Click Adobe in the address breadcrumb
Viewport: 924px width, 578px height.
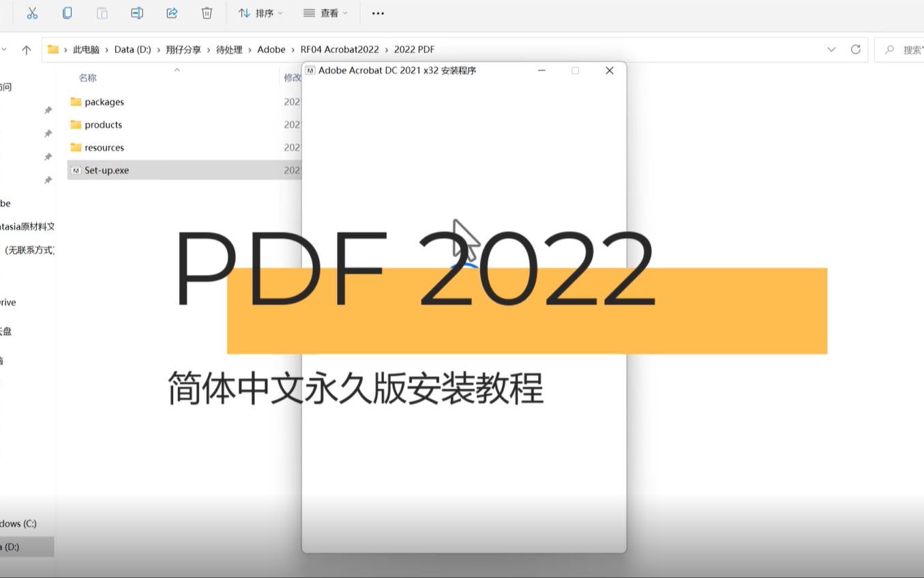pyautogui.click(x=271, y=50)
